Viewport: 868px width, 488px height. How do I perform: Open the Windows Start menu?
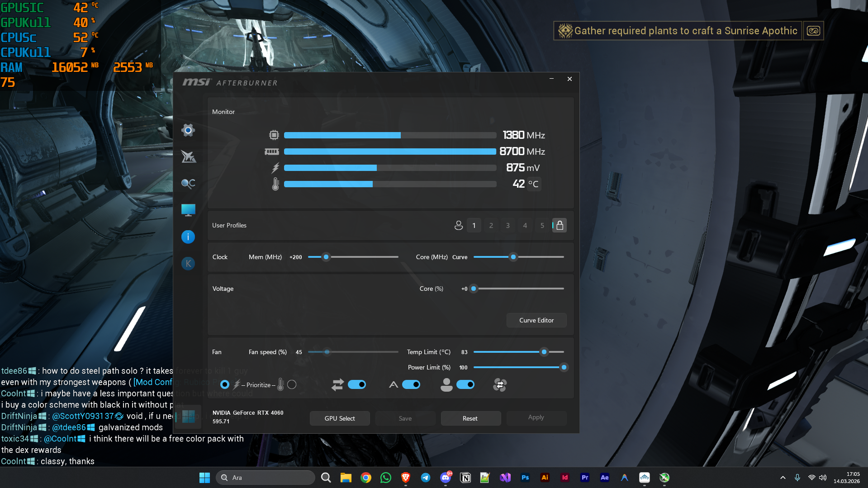tap(204, 478)
